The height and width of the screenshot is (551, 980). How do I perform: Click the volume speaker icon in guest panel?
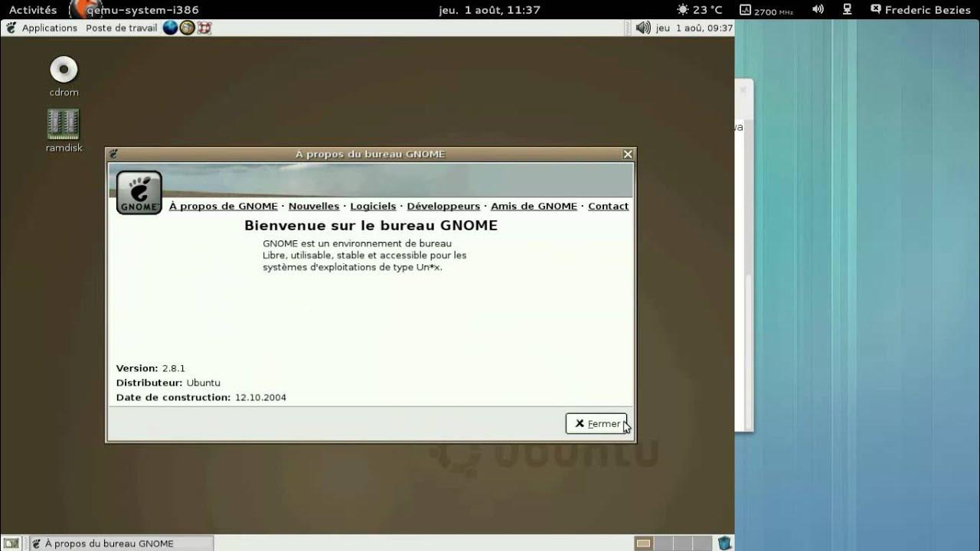[x=642, y=28]
